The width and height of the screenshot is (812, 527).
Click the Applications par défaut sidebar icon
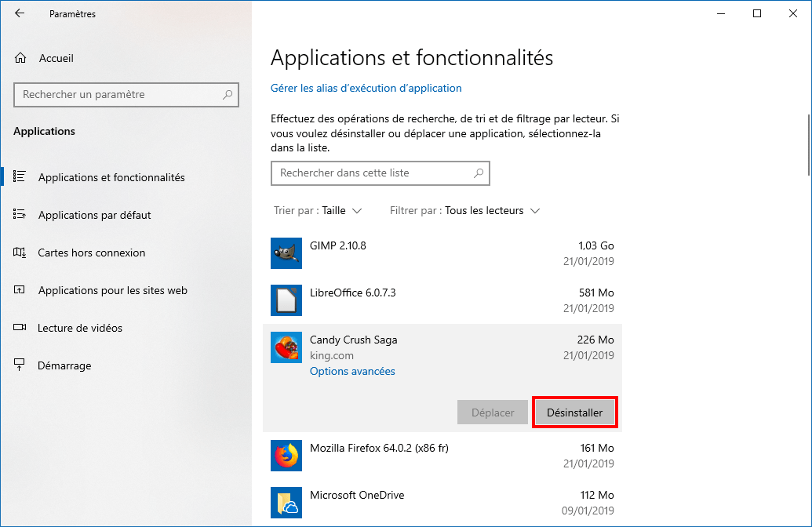pos(19,214)
